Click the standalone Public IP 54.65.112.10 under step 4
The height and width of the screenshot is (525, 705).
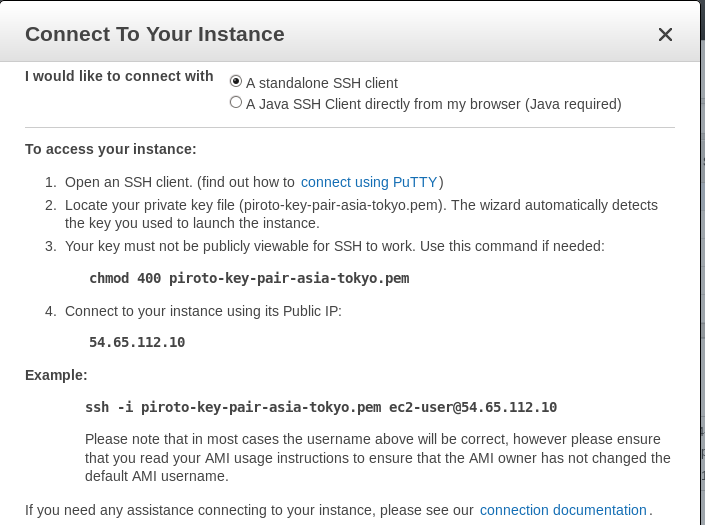137,342
